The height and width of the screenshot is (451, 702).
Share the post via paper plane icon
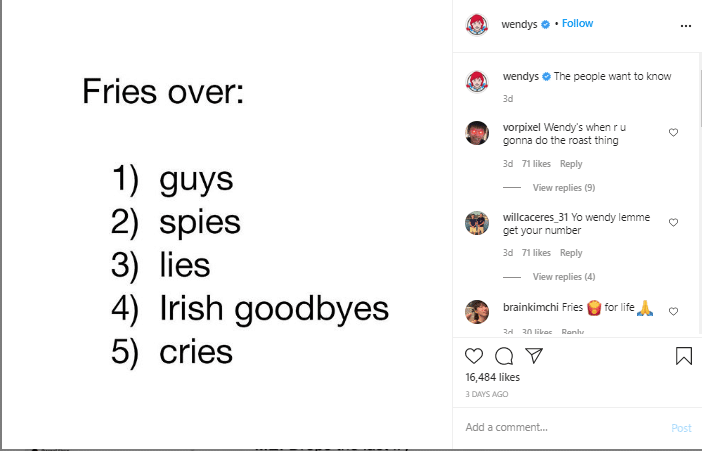tap(534, 356)
